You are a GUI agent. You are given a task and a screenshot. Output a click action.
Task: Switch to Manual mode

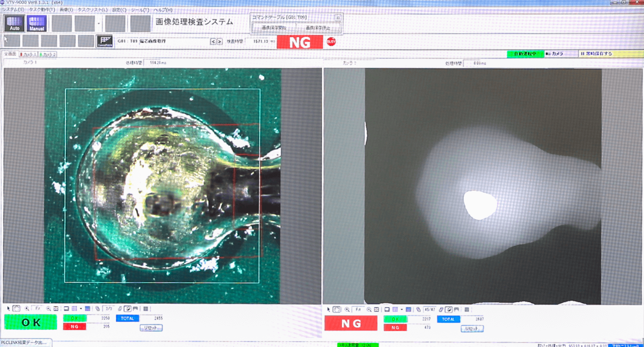(x=37, y=23)
